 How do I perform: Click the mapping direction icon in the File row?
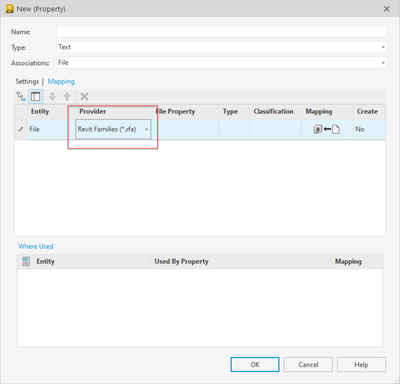[327, 129]
